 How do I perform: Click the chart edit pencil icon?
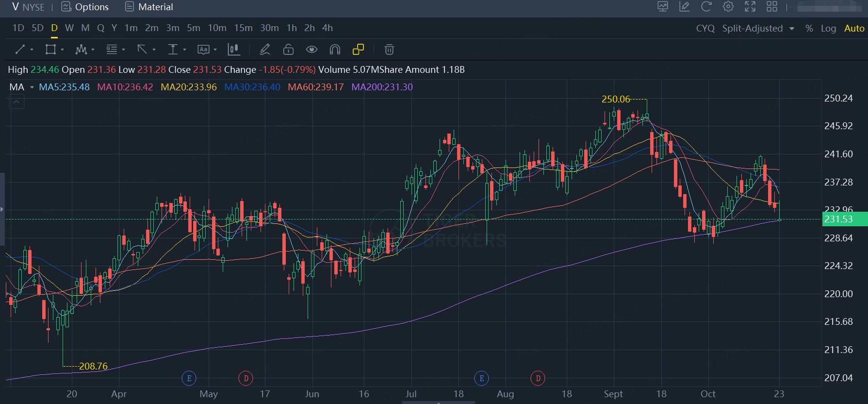(685, 7)
